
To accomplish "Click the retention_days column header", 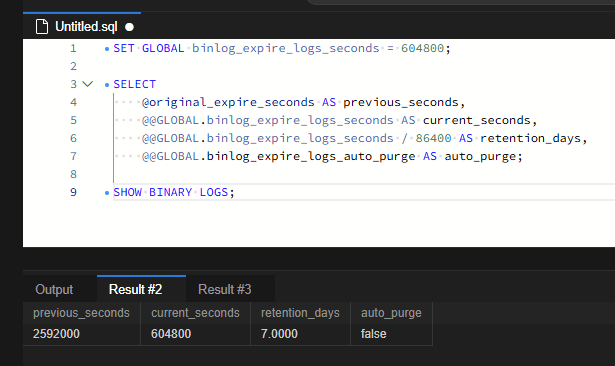I will (x=300, y=313).
